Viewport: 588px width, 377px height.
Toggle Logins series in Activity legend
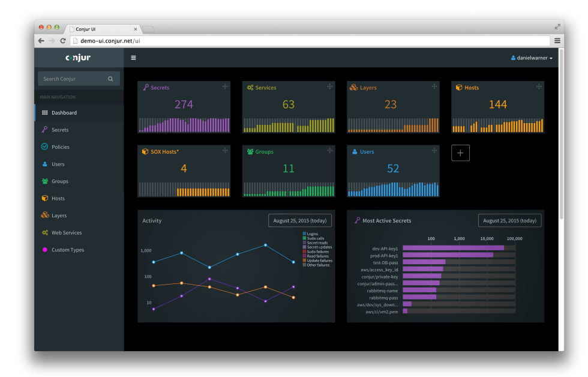pos(312,234)
